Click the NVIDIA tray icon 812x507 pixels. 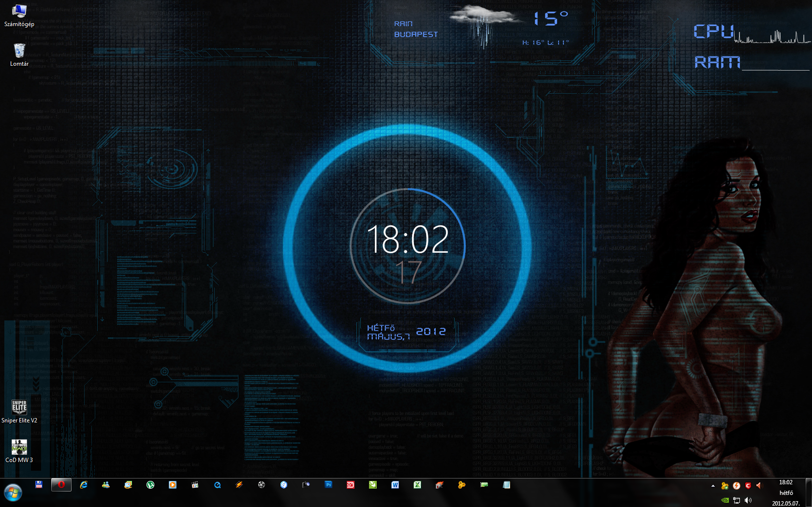(725, 500)
